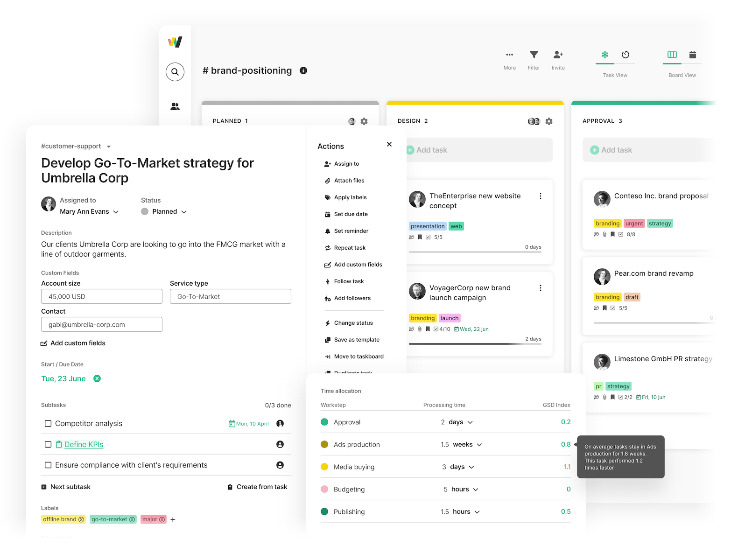Open the calendar view icon
The height and width of the screenshot is (560, 731).
pyautogui.click(x=692, y=55)
